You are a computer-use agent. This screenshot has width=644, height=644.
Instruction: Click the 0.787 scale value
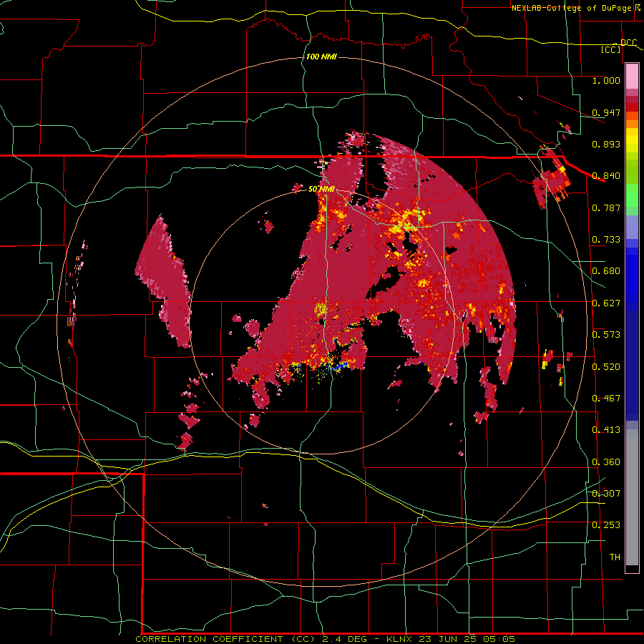(606, 208)
